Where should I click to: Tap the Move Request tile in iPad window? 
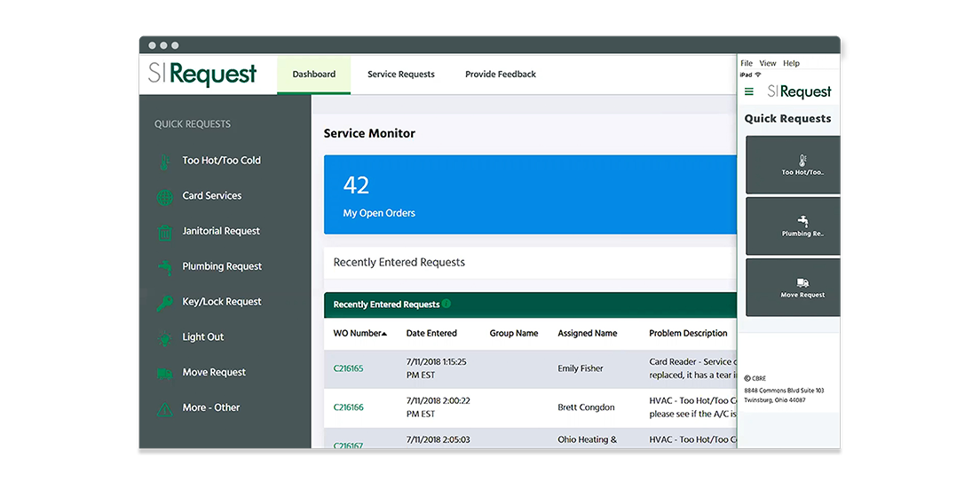point(793,288)
